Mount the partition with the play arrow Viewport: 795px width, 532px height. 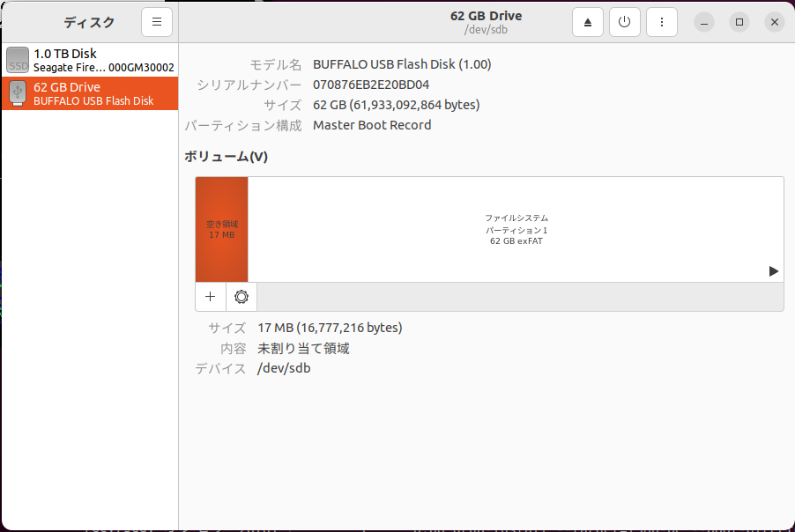[773, 271]
